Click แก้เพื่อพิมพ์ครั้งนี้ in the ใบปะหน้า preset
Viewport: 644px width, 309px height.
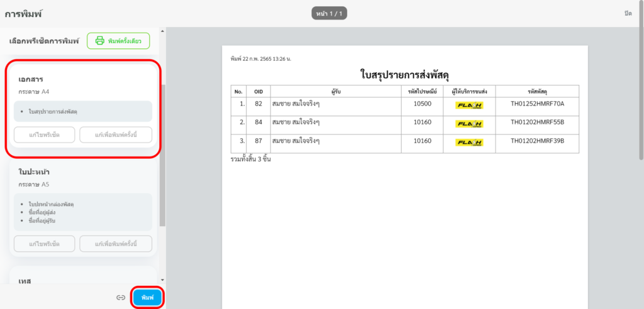click(116, 244)
